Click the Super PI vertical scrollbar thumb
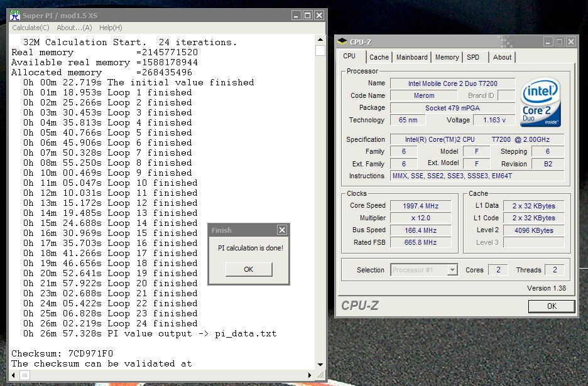 (320, 50)
